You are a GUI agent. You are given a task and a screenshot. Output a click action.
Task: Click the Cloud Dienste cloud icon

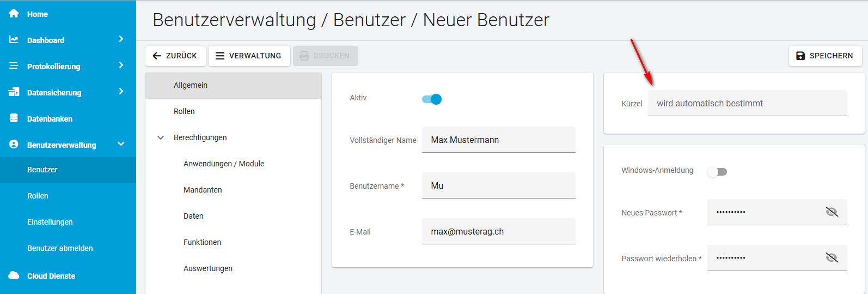tap(14, 275)
